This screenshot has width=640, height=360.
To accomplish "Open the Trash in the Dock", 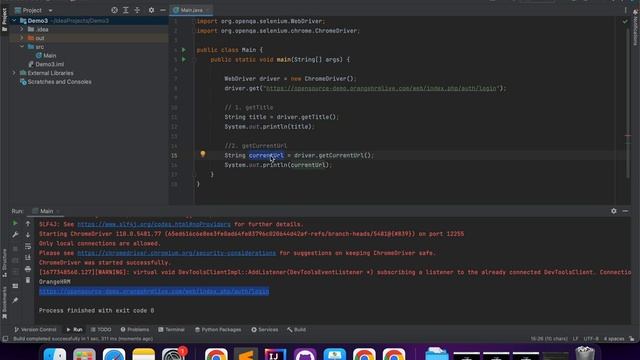I will point(585,353).
